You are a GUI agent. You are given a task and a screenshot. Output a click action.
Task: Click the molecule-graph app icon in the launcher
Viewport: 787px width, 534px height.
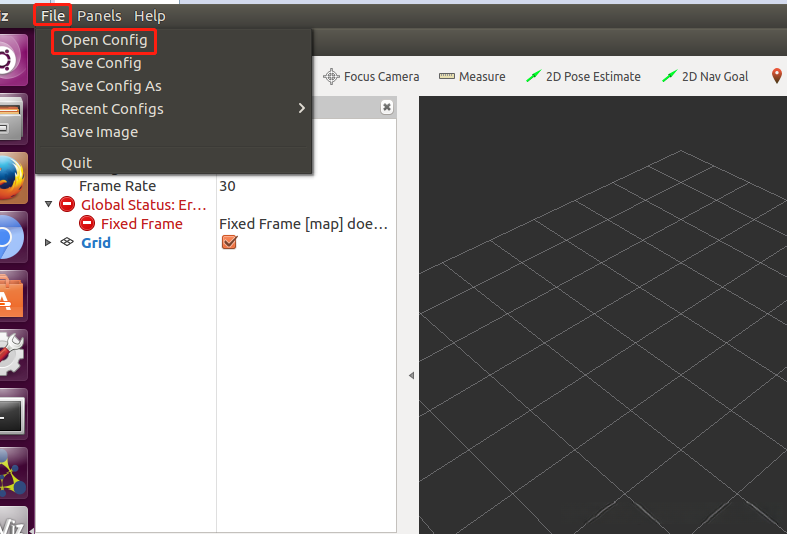[x=12, y=473]
